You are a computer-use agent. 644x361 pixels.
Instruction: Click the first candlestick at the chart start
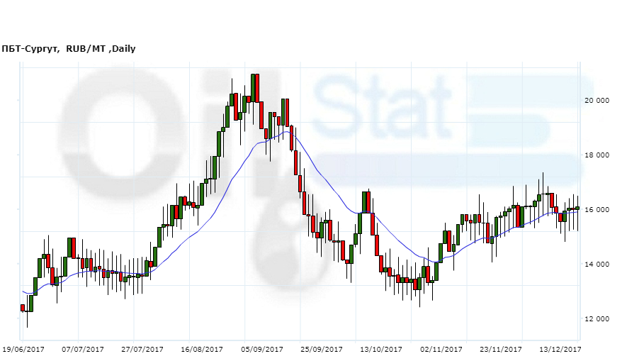coord(23,307)
